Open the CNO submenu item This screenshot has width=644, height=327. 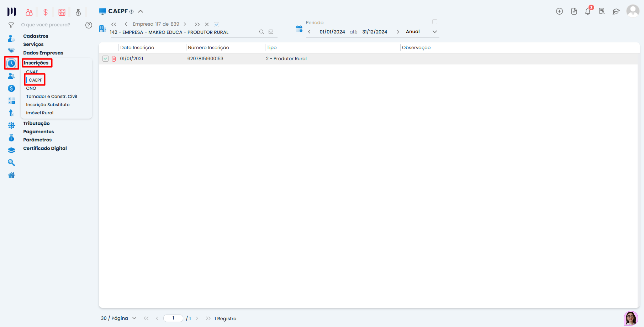click(31, 88)
